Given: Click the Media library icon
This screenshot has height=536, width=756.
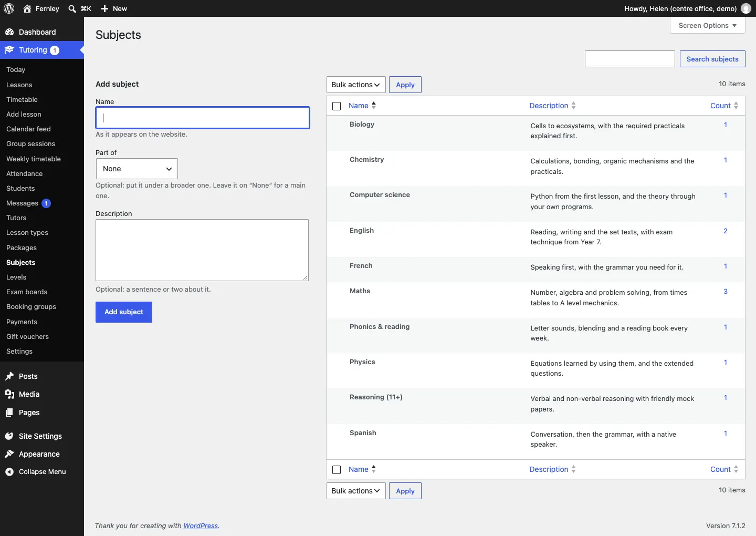Looking at the screenshot, I should coord(9,394).
